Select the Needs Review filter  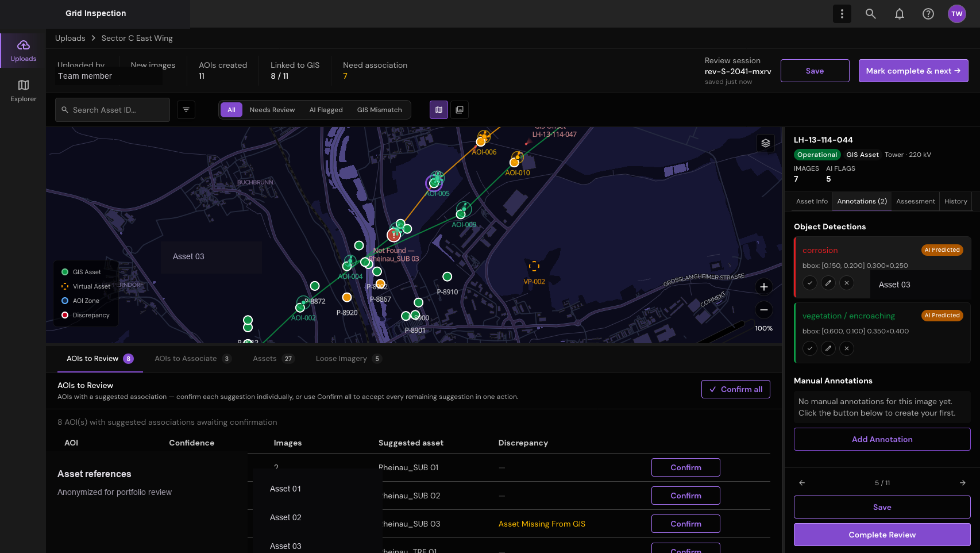coord(272,110)
